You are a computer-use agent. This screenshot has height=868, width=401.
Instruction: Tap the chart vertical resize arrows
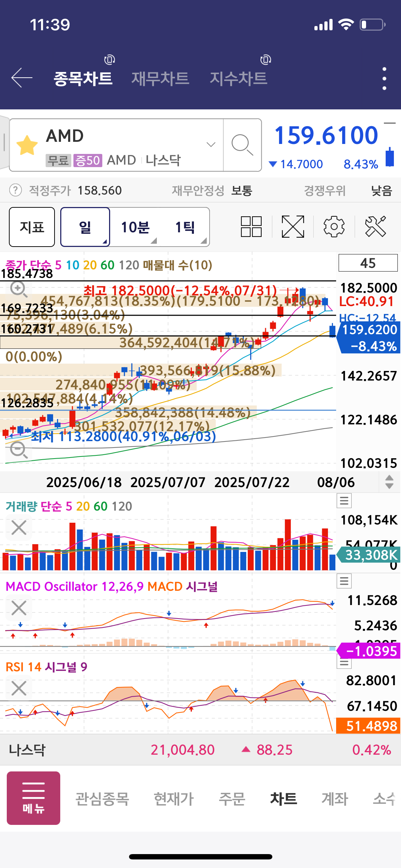389,482
